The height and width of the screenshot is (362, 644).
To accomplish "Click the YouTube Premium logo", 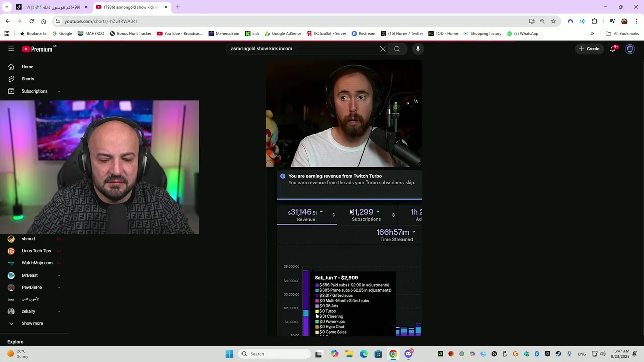I will tap(38, 49).
